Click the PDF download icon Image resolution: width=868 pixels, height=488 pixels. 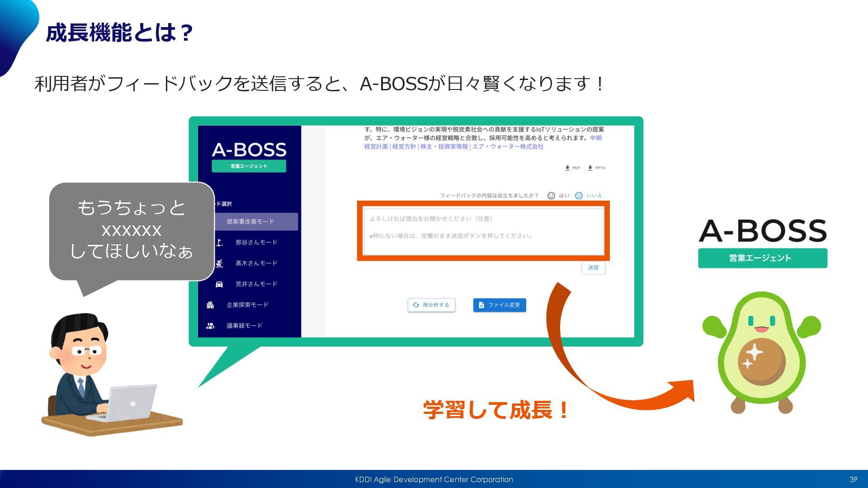[x=567, y=168]
